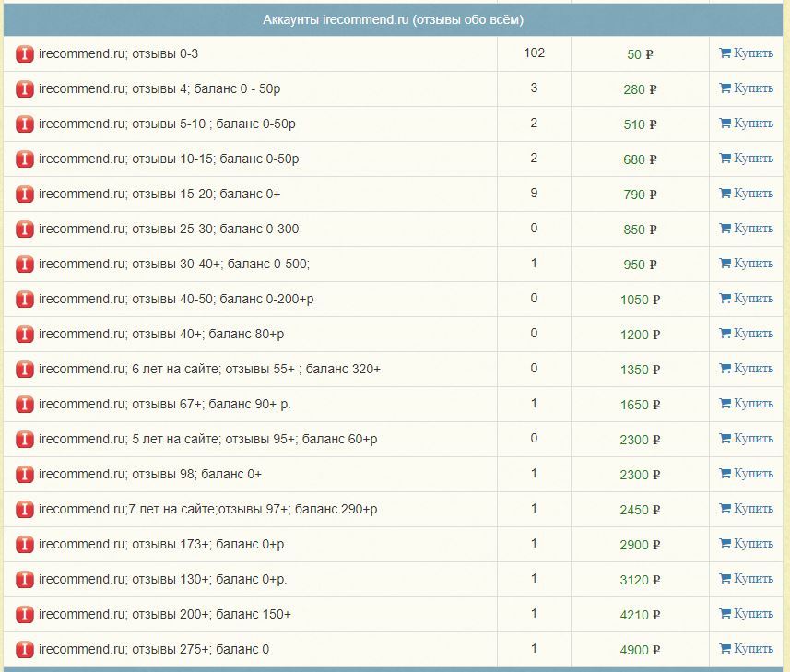Click the red icon beside 'отзывы 200+'
This screenshot has height=672, width=790.
point(25,615)
